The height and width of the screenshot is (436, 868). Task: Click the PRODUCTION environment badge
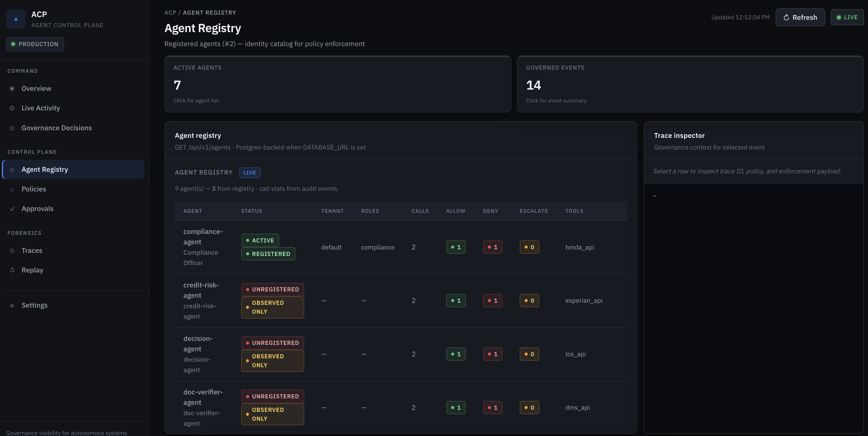(35, 44)
